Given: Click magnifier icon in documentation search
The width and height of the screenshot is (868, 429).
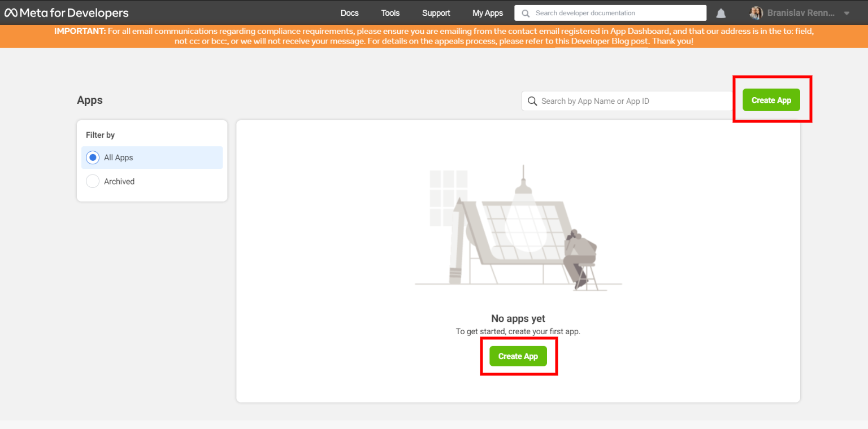Looking at the screenshot, I should (x=526, y=13).
